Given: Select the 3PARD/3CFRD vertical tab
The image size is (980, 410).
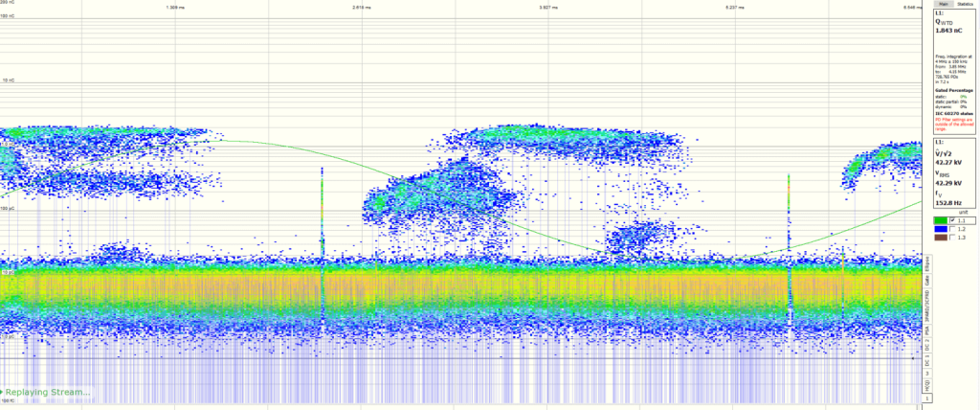Looking at the screenshot, I should 925,305.
